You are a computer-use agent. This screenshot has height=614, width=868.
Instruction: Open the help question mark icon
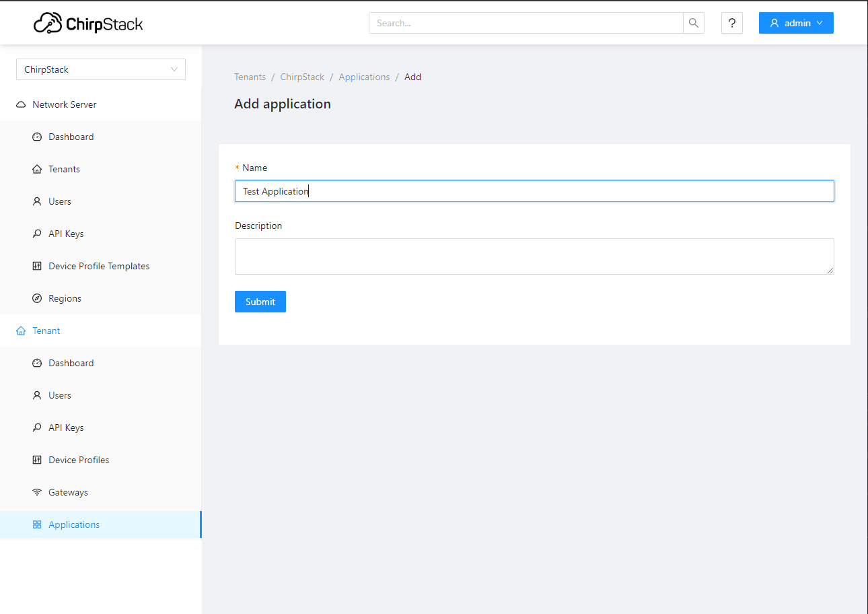pyautogui.click(x=732, y=23)
